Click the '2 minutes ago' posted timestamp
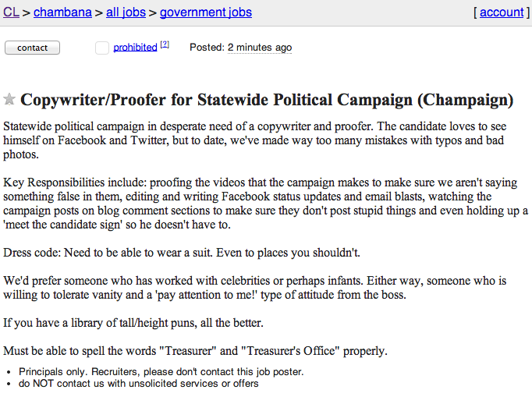 [x=260, y=48]
